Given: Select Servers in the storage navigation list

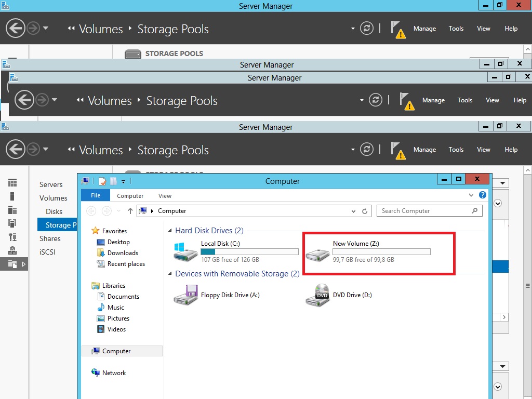Looking at the screenshot, I should coord(51,184).
